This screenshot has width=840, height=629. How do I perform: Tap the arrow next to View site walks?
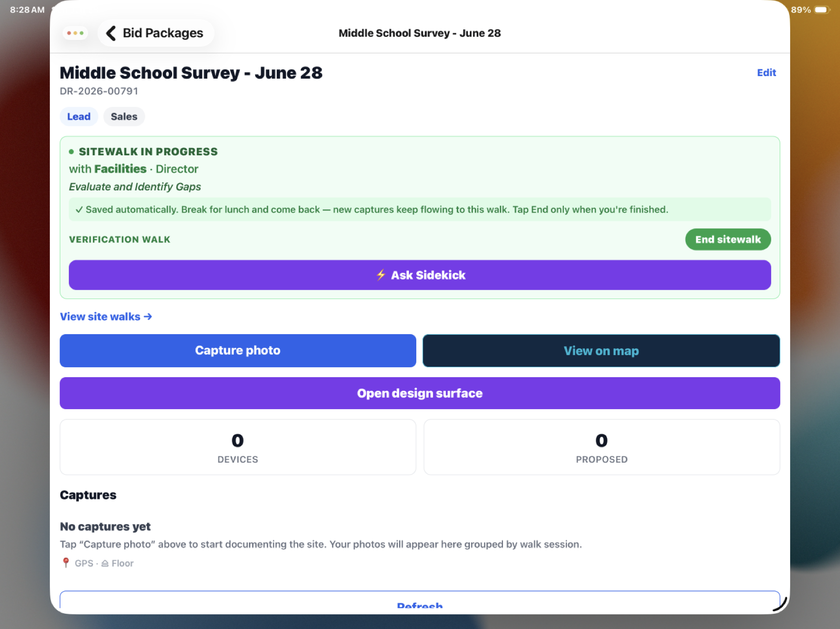point(148,316)
